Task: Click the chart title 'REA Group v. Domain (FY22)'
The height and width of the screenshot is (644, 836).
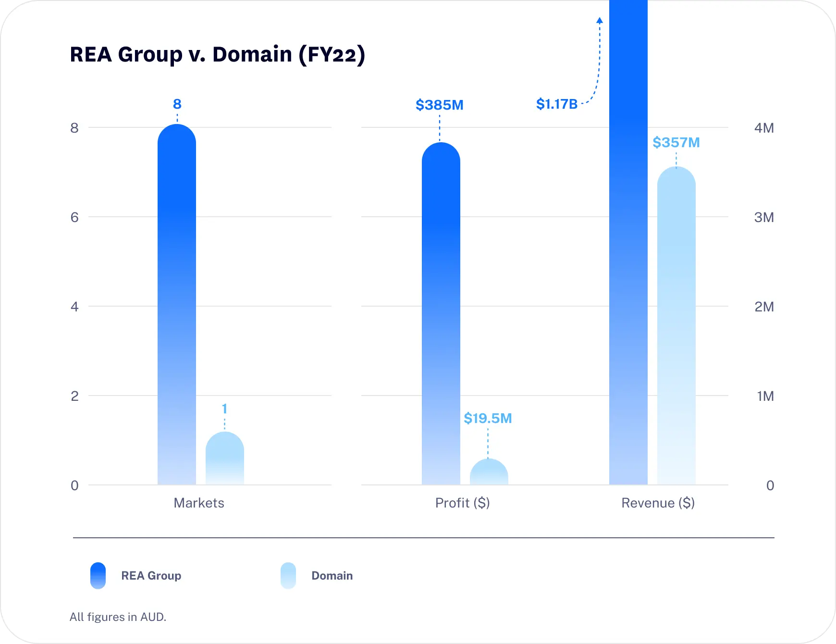Action: [218, 54]
